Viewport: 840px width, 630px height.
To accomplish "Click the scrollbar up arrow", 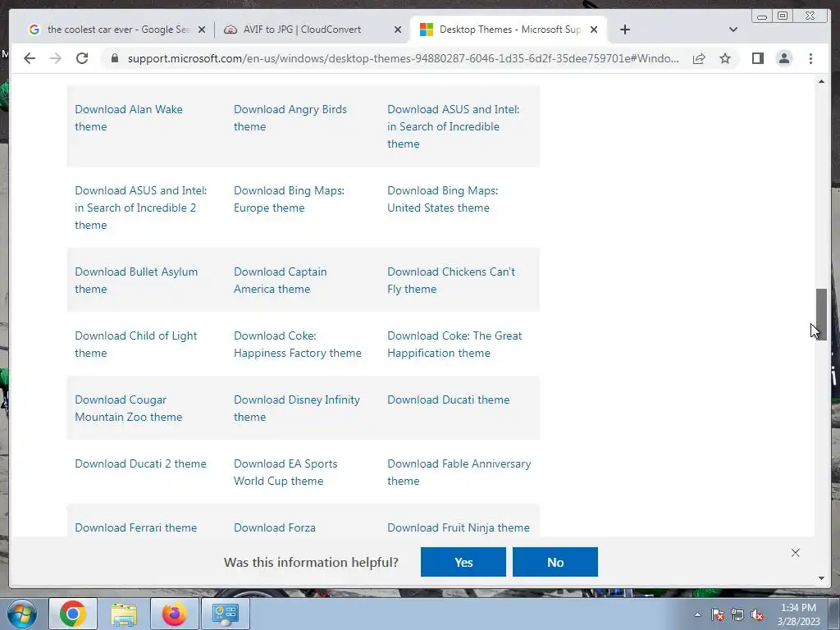I will coord(821,81).
